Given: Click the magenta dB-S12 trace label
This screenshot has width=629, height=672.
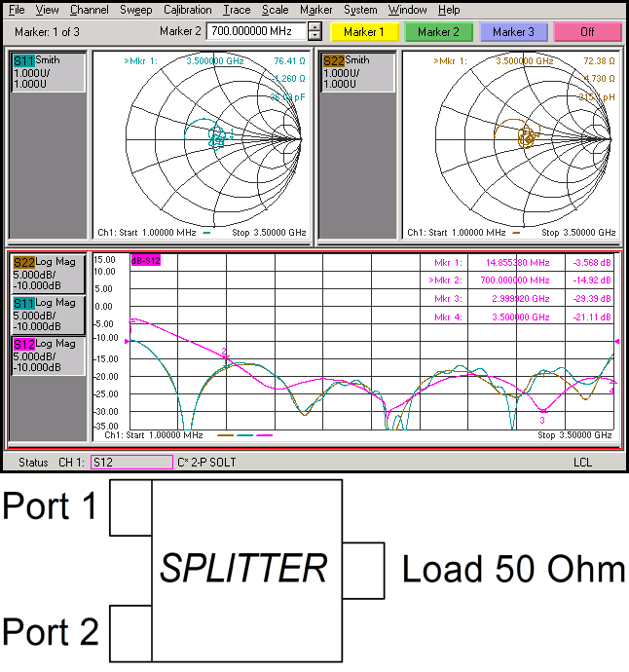Looking at the screenshot, I should pos(145,260).
